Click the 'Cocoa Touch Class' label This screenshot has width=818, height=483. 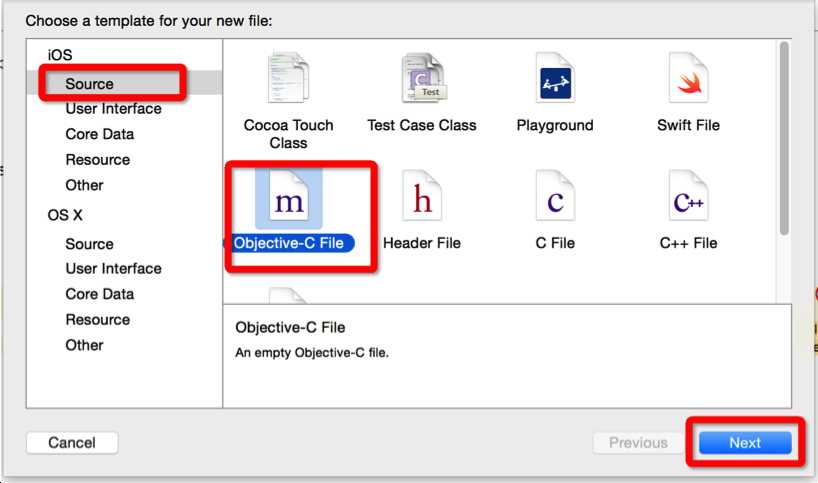[288, 134]
